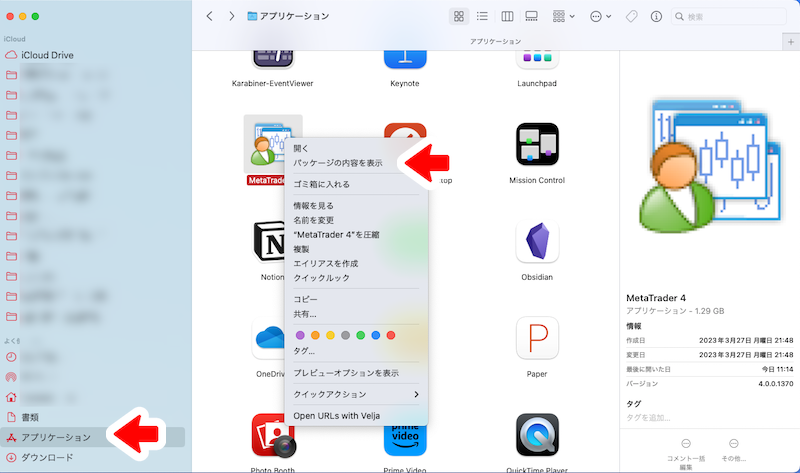Click the search field
Image resolution: width=800 pixels, height=473 pixels.
point(729,16)
